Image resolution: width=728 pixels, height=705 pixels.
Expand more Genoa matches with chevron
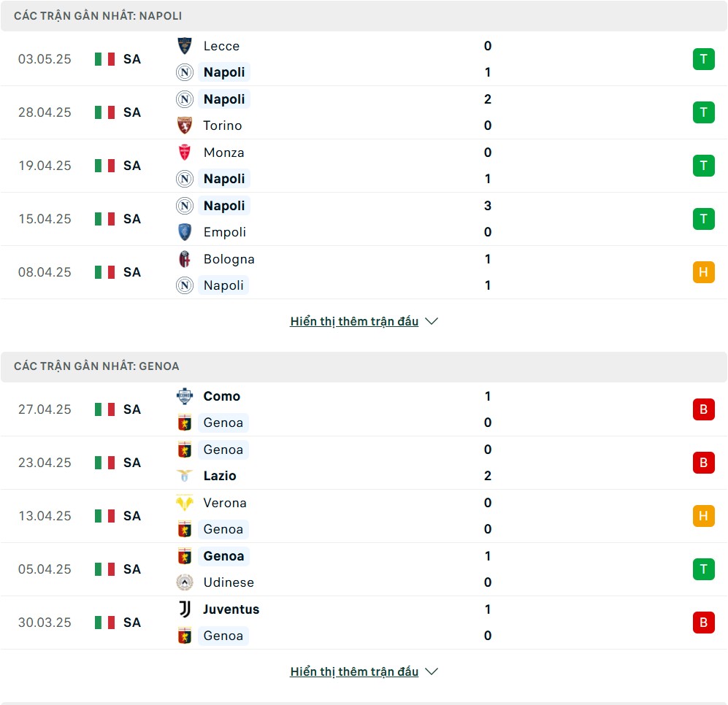pyautogui.click(x=432, y=671)
